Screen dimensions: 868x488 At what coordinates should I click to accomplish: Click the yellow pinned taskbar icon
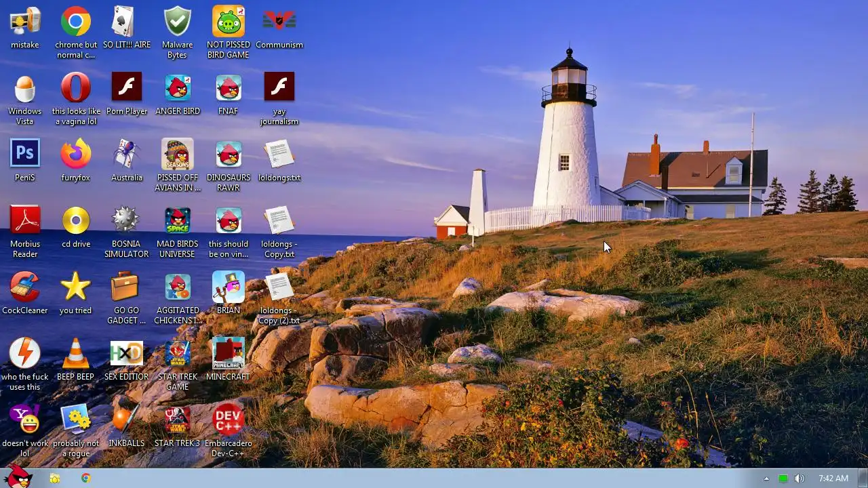55,479
